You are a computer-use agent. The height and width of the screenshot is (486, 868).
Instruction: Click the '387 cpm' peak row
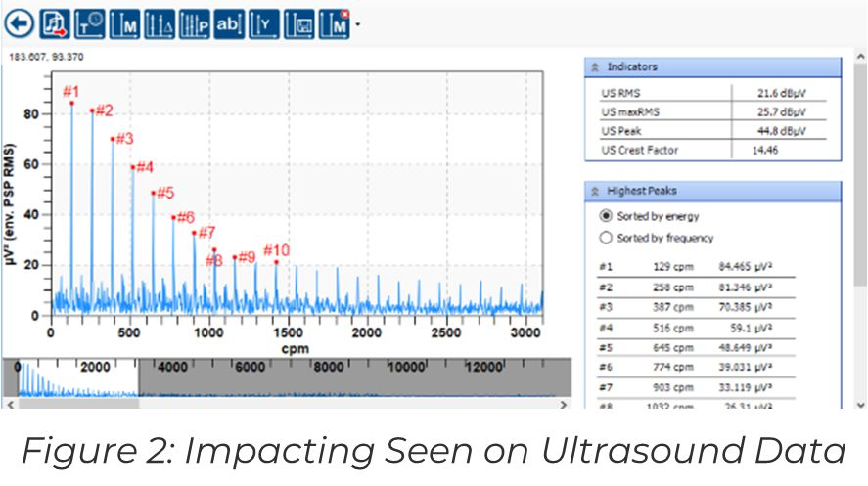pyautogui.click(x=697, y=307)
